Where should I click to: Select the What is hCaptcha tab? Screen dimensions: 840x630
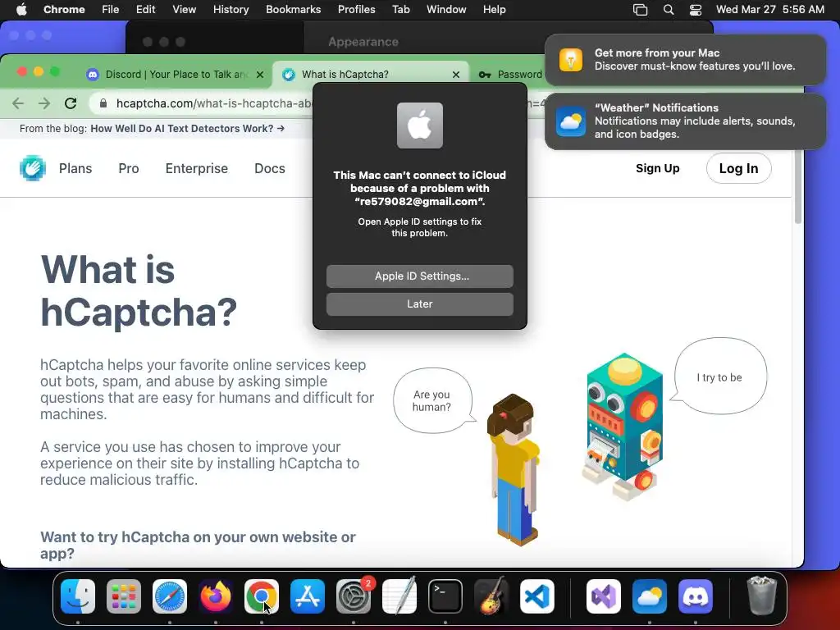point(370,75)
